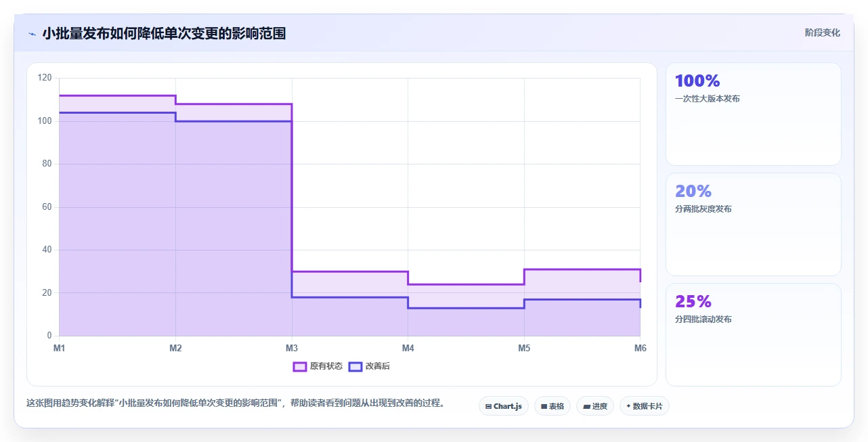The width and height of the screenshot is (868, 442).
Task: Click the 100 y-axis value
Action: point(45,121)
